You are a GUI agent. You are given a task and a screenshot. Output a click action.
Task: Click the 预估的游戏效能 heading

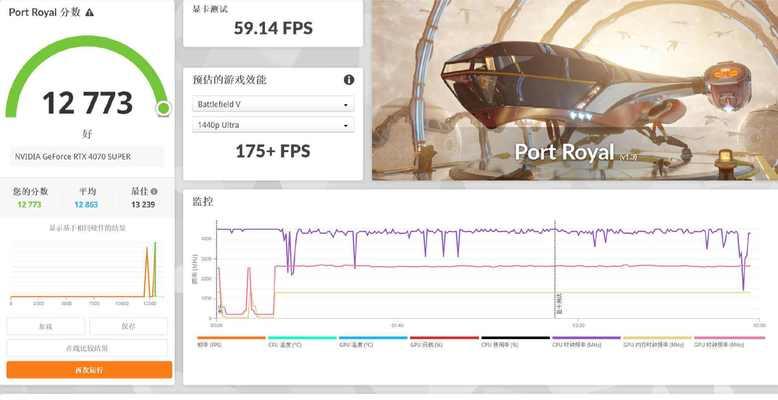(x=229, y=79)
